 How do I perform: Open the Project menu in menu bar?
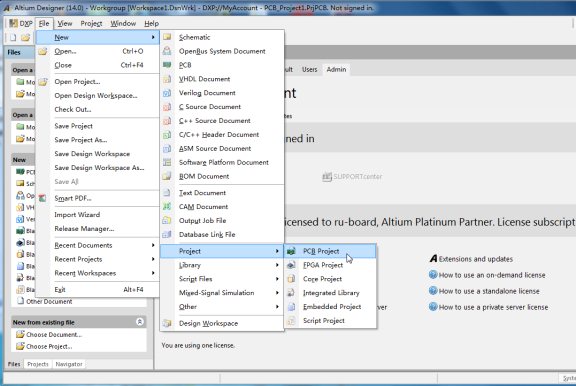[91, 24]
